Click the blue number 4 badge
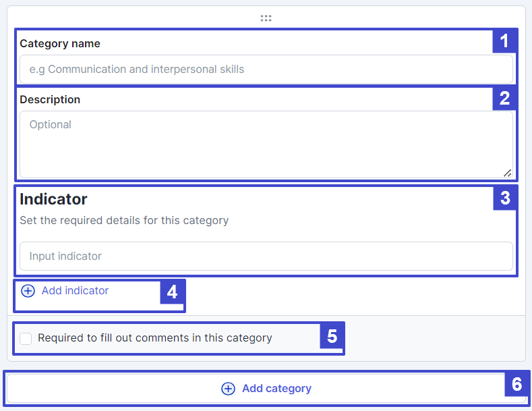 pos(173,292)
